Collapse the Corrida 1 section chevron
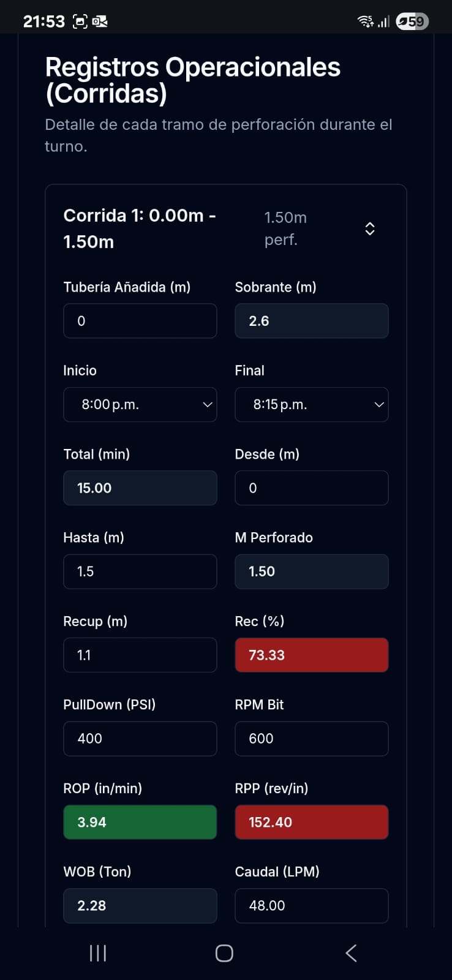Screen dimensions: 452x980 tap(369, 228)
